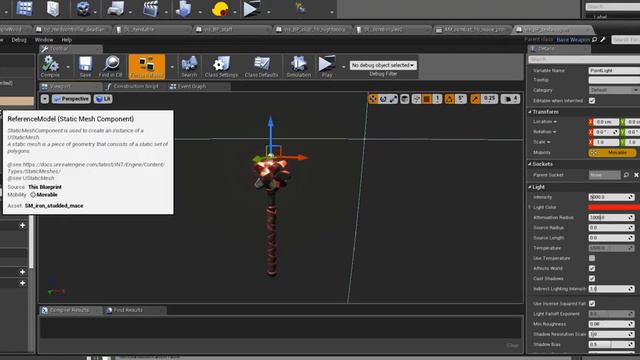640x360 pixels.
Task: Open the Window menu
Action: tap(44, 40)
